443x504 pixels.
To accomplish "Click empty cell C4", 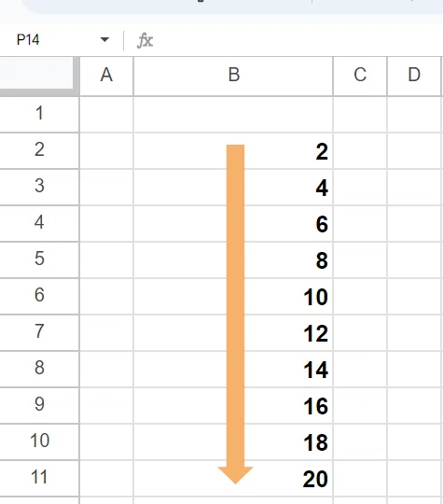I will (360, 223).
